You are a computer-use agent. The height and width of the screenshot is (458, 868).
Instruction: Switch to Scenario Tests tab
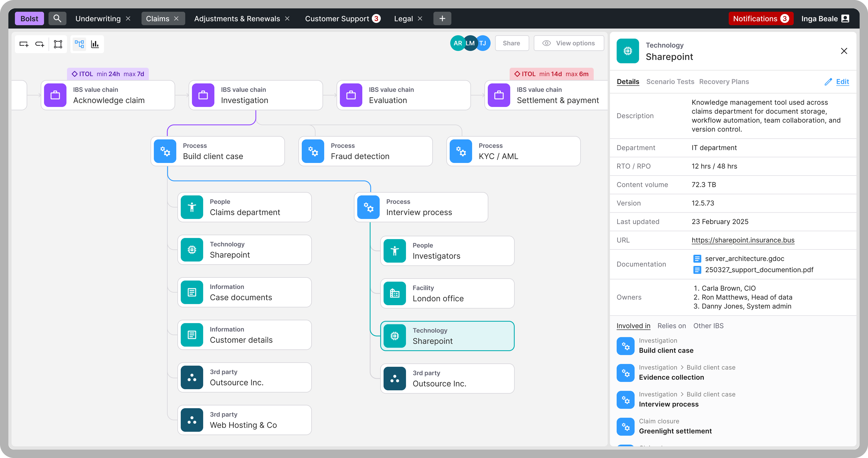tap(670, 82)
